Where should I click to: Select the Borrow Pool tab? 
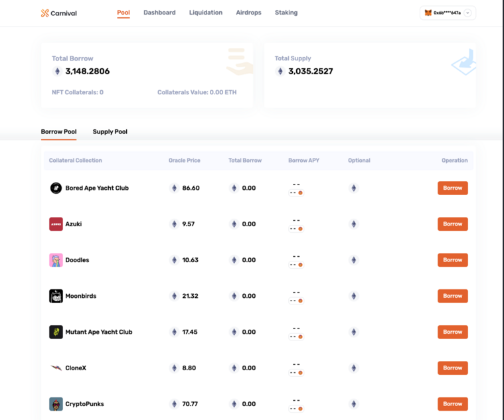point(58,131)
